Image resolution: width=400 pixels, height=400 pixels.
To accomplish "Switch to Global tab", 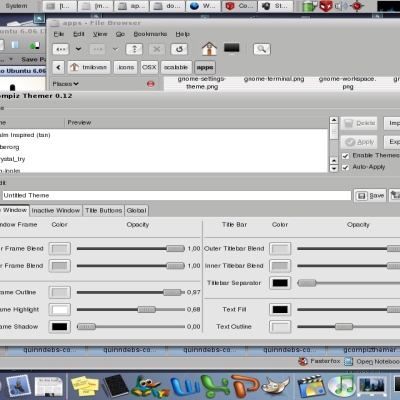I will (x=136, y=211).
